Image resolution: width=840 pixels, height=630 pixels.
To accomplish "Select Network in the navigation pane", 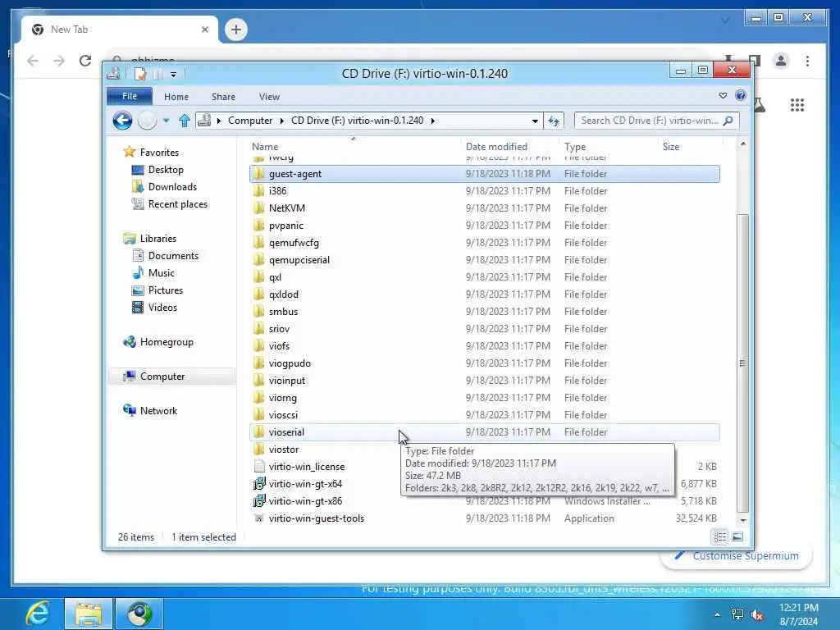I will pyautogui.click(x=158, y=411).
